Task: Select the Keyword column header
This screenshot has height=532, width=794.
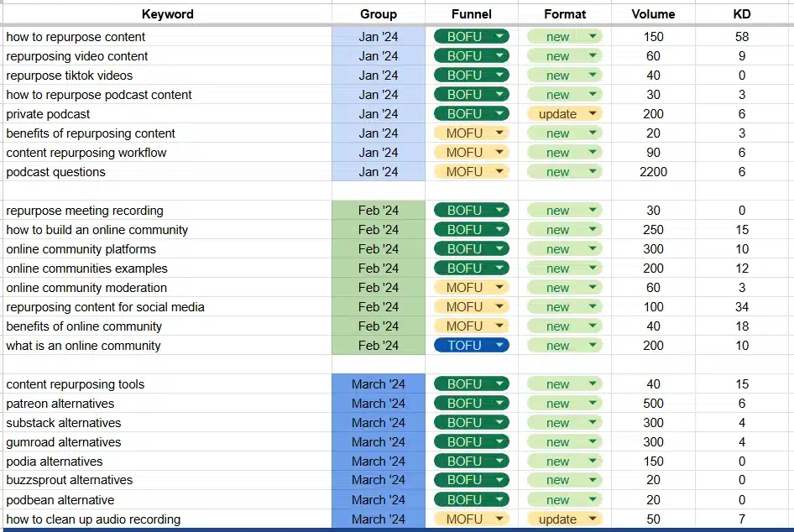Action: [x=168, y=13]
